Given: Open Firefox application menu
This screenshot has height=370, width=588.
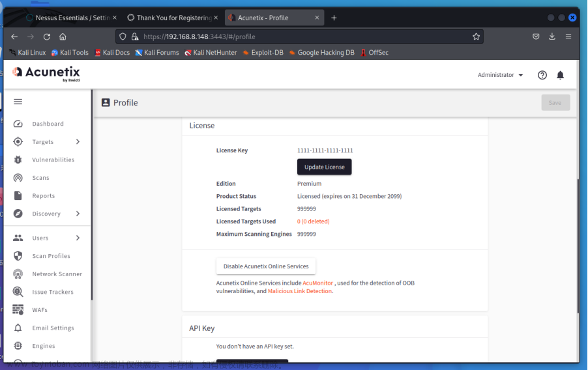Looking at the screenshot, I should (568, 36).
